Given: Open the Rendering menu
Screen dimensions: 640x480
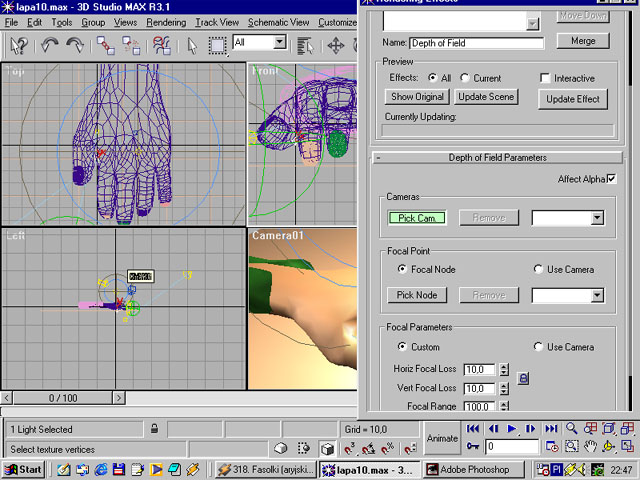Looking at the screenshot, I should (x=166, y=22).
